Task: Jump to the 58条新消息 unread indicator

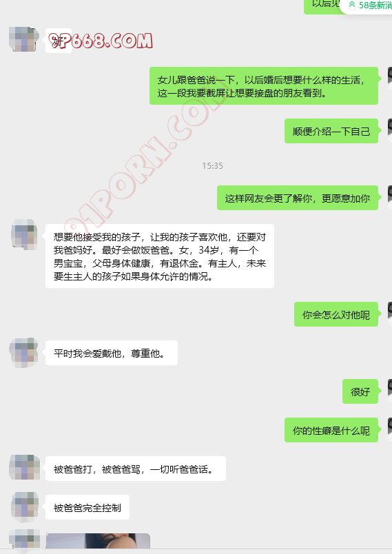Action: point(367,5)
